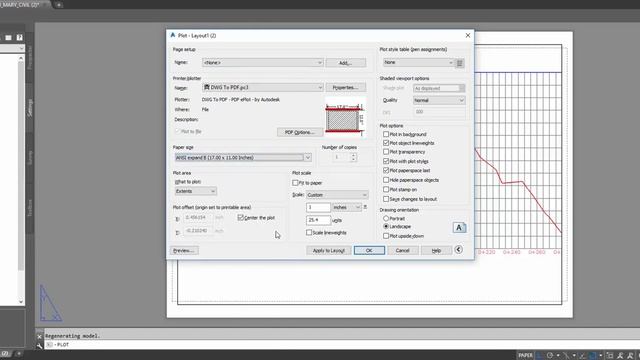Click the units field showing 25.4
This screenshot has width=640, height=360.
318,220
